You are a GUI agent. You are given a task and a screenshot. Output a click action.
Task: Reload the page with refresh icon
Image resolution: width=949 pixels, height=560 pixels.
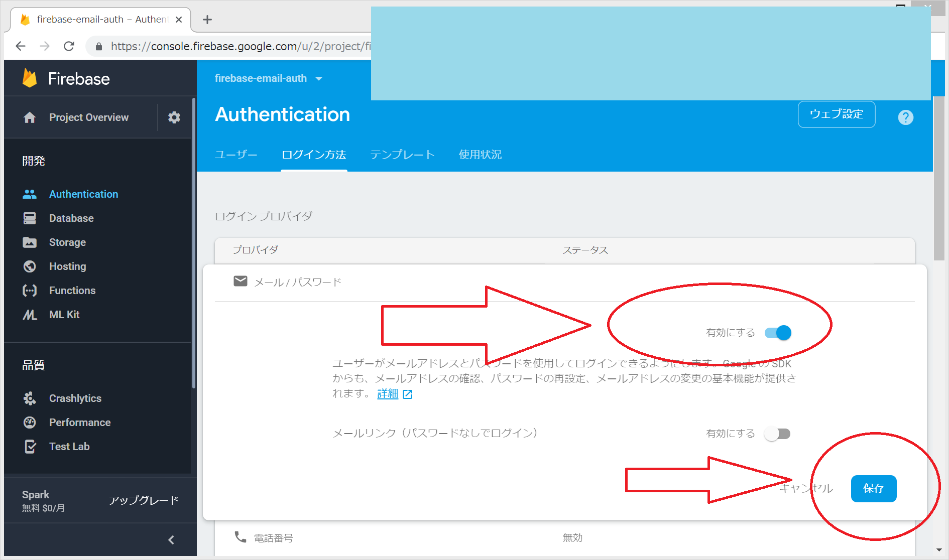click(x=69, y=46)
